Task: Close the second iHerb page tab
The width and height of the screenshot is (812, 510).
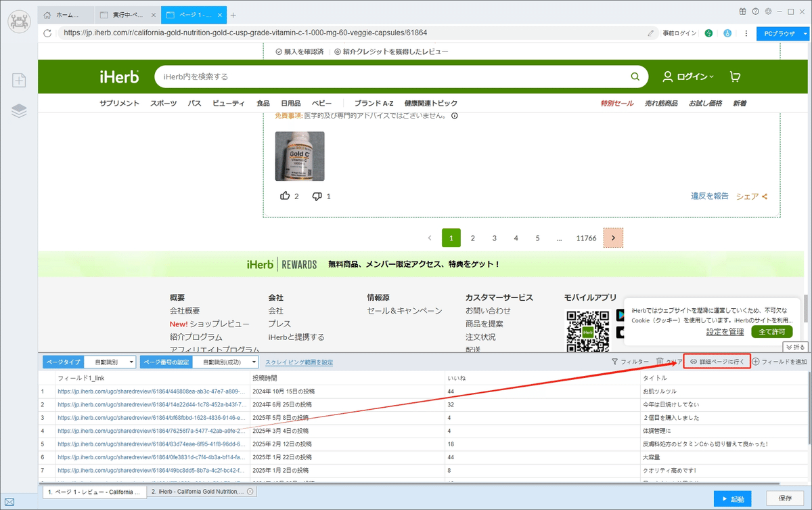Action: click(x=250, y=491)
